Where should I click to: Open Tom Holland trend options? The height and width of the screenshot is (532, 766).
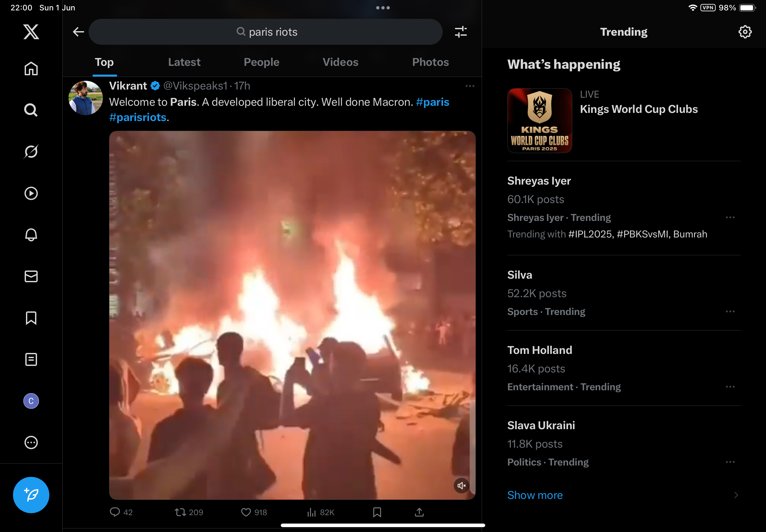coord(730,387)
